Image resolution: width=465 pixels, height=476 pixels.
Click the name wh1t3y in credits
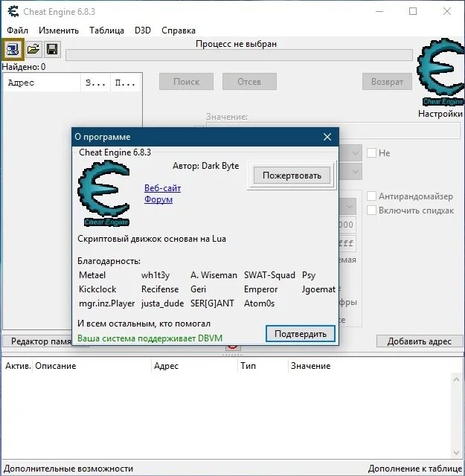point(155,275)
